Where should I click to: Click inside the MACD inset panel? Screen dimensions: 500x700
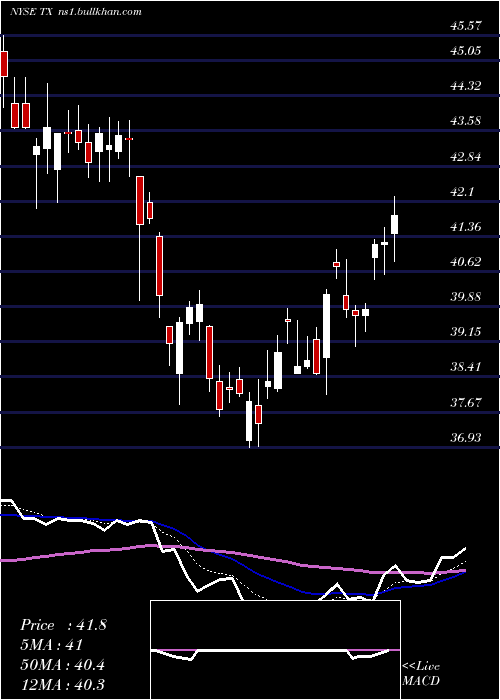pyautogui.click(x=275, y=650)
